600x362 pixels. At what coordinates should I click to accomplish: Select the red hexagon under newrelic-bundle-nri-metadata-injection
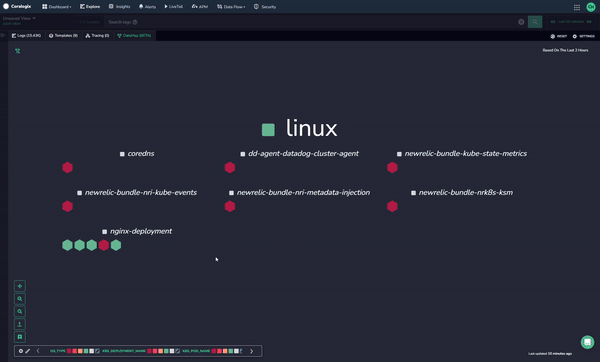230,207
